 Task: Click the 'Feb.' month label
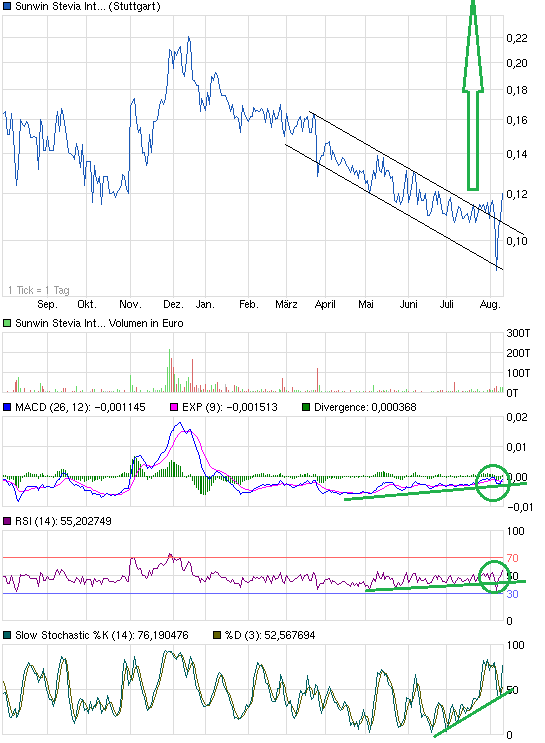(x=249, y=304)
